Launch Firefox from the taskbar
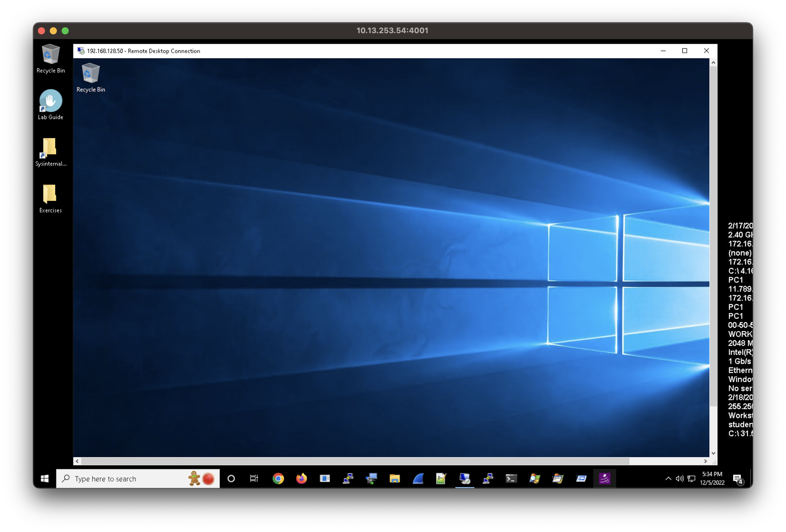 (x=301, y=478)
